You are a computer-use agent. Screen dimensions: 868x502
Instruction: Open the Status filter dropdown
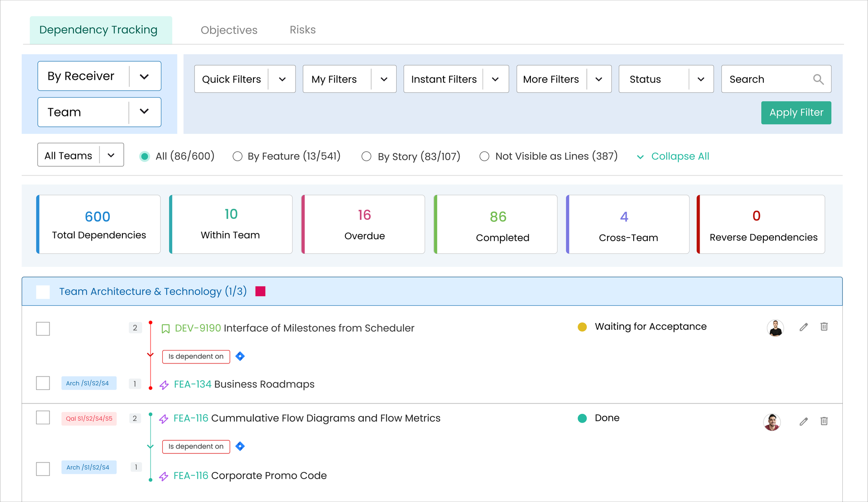pyautogui.click(x=701, y=79)
